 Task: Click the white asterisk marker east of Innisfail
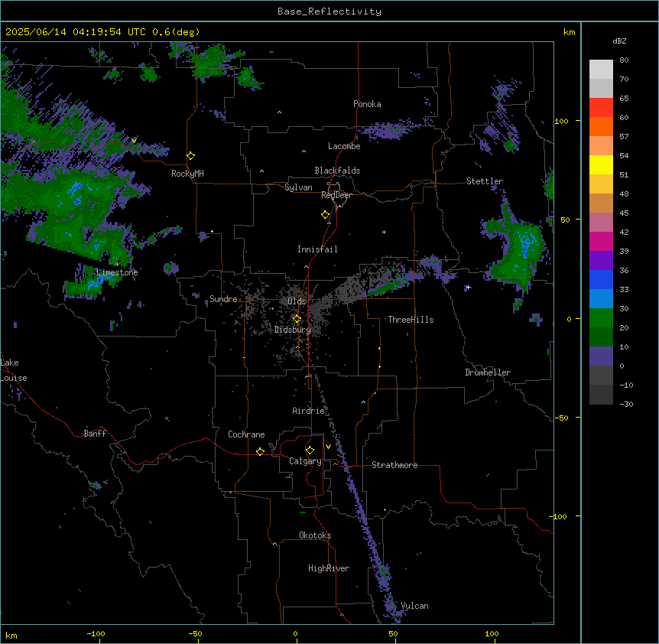pos(384,232)
